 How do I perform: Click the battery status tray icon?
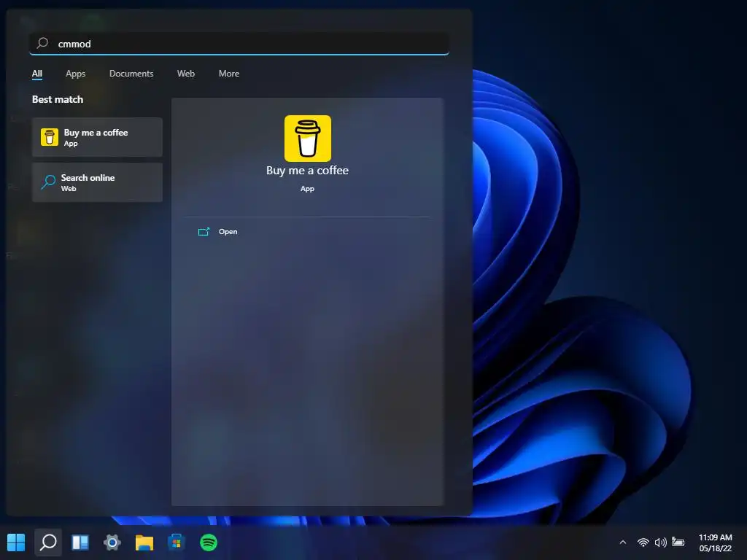(678, 542)
